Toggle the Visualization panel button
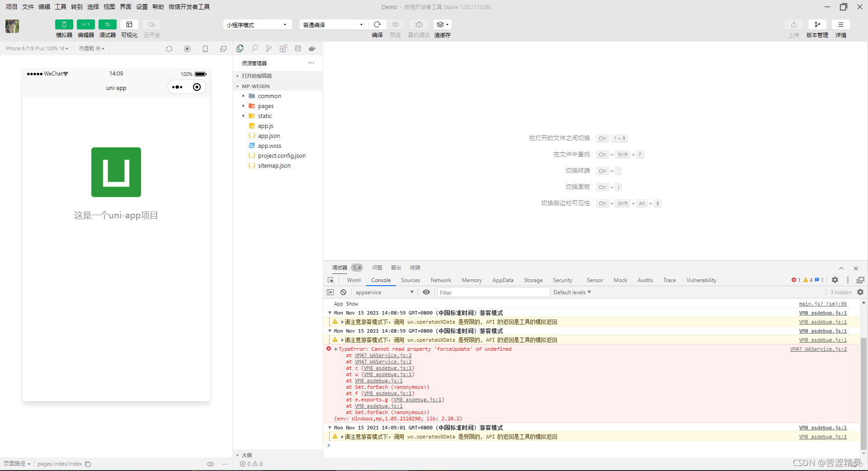Viewport: 868px width, 471px height. pyautogui.click(x=129, y=24)
